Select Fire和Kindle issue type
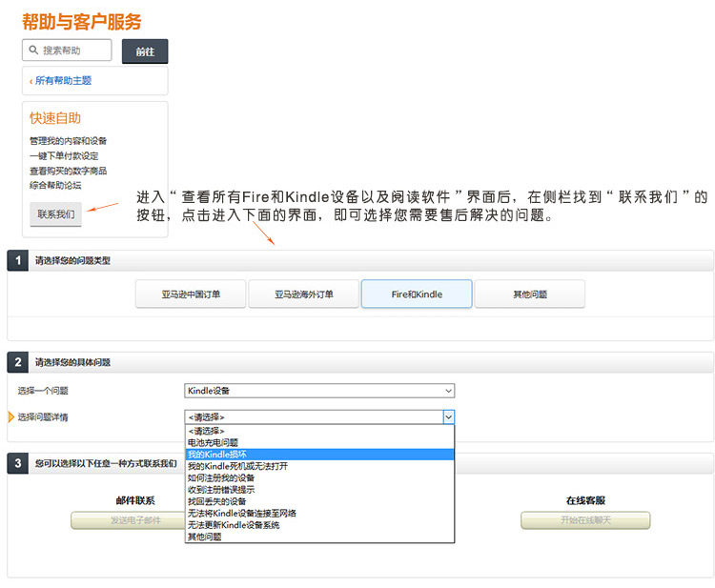Screen dimensions: 715x588 point(417,294)
